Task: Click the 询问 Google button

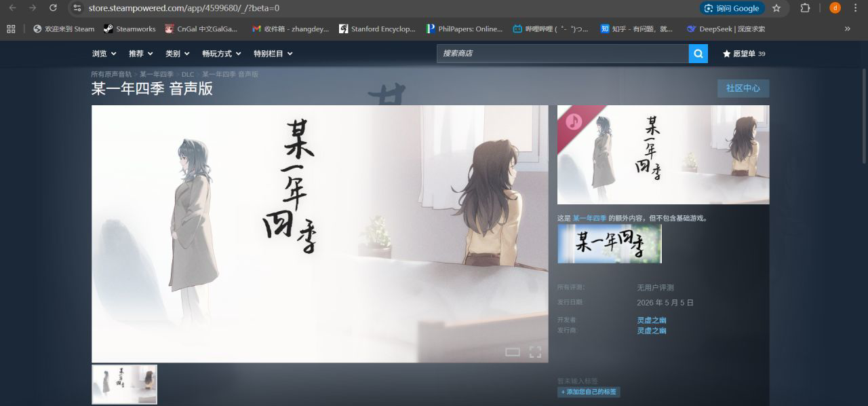Action: click(x=732, y=8)
